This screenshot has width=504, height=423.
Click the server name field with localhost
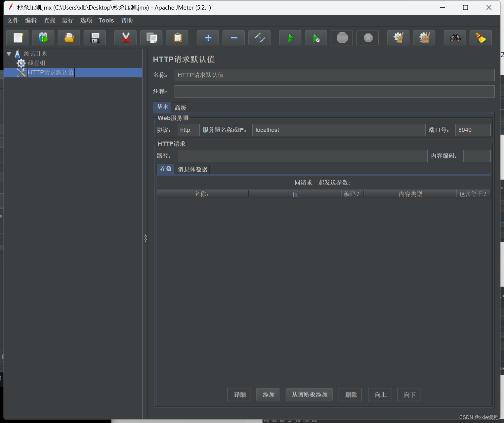point(339,130)
